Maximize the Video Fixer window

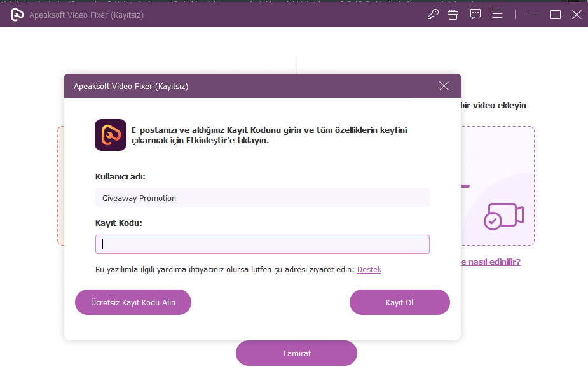tap(556, 15)
